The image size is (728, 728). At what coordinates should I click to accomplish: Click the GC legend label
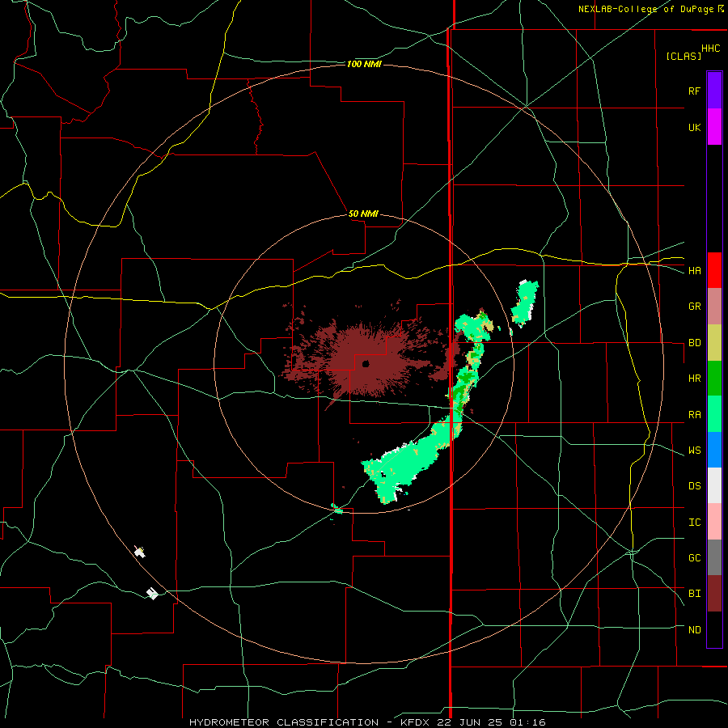(694, 558)
